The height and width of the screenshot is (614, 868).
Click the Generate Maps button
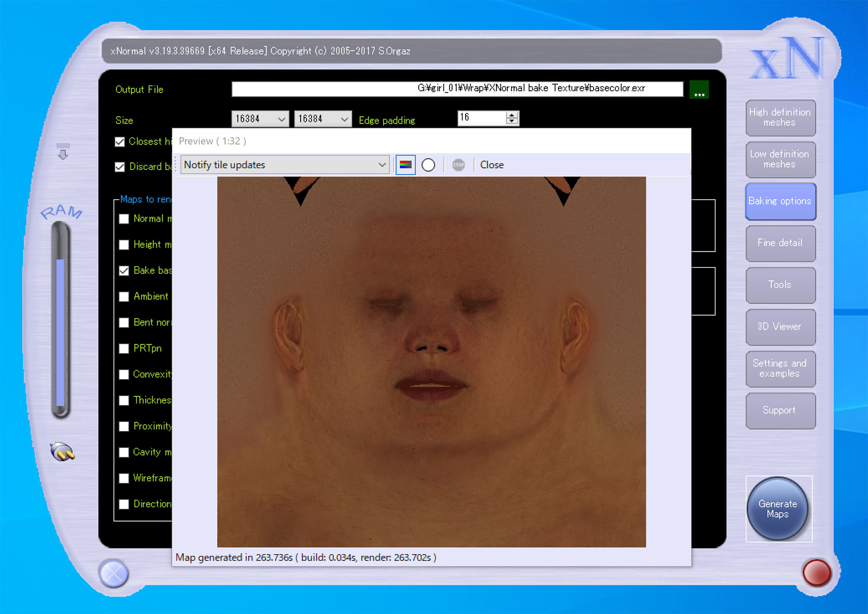pos(778,509)
